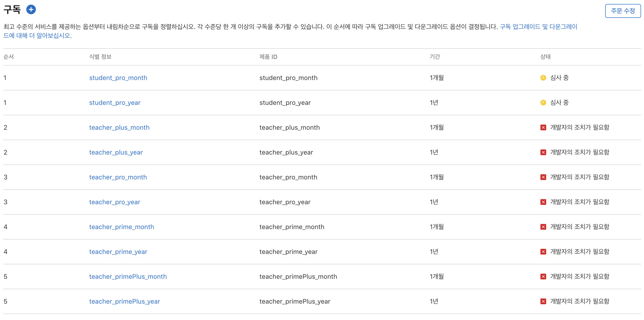Open the teacher_primePlus_year subscription link
Image resolution: width=644 pixels, height=320 pixels.
coord(125,301)
